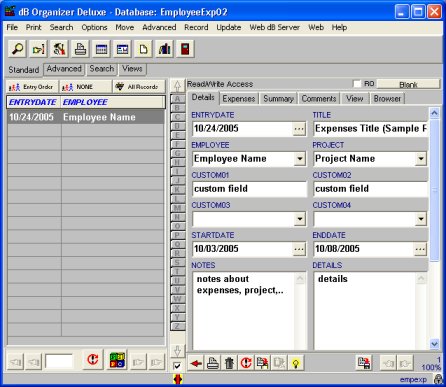Switch to the Expenses tab

[239, 99]
